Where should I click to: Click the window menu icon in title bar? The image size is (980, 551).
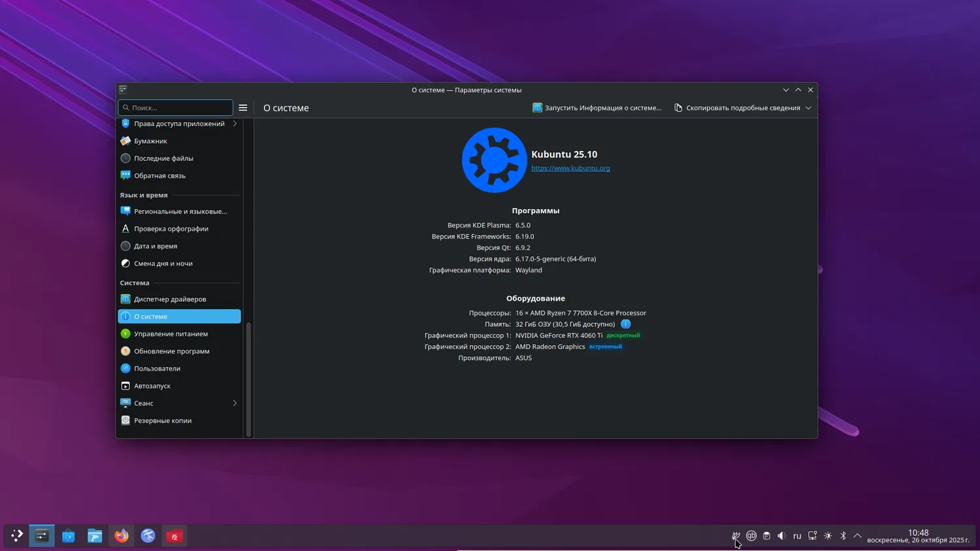pyautogui.click(x=123, y=90)
